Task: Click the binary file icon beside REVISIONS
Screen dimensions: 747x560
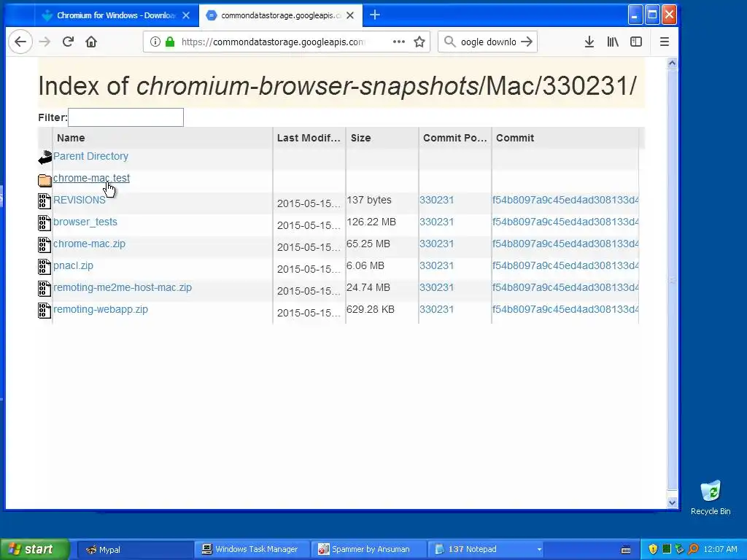Action: click(44, 201)
